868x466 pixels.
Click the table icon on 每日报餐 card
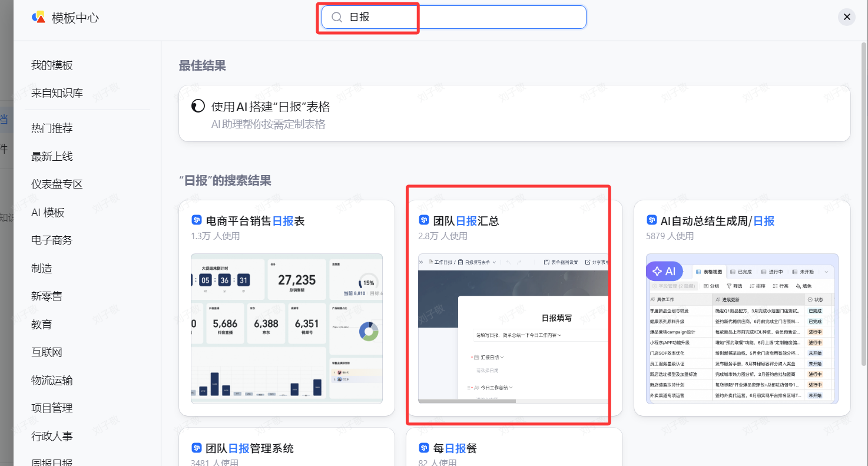tap(424, 448)
